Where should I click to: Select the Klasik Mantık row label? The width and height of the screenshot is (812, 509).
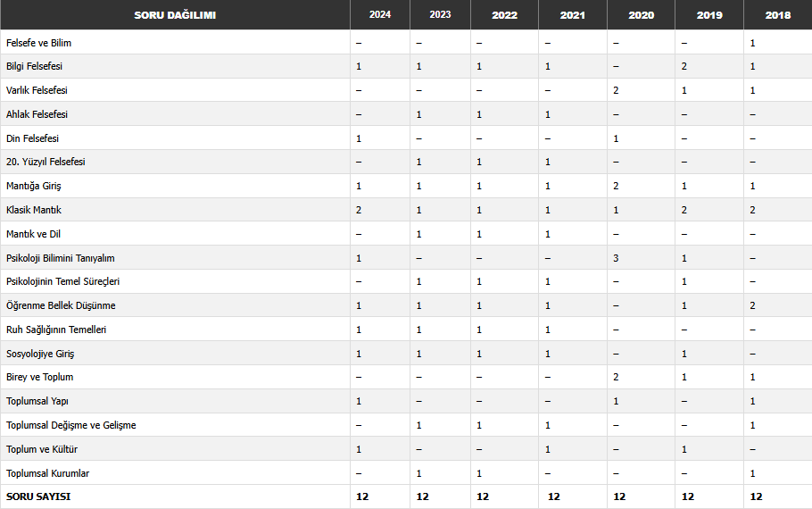point(34,210)
